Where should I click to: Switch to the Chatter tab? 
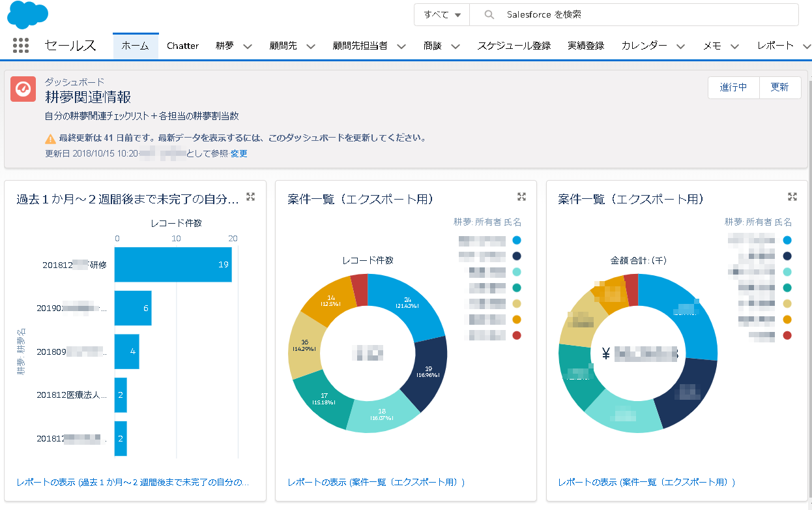(182, 46)
